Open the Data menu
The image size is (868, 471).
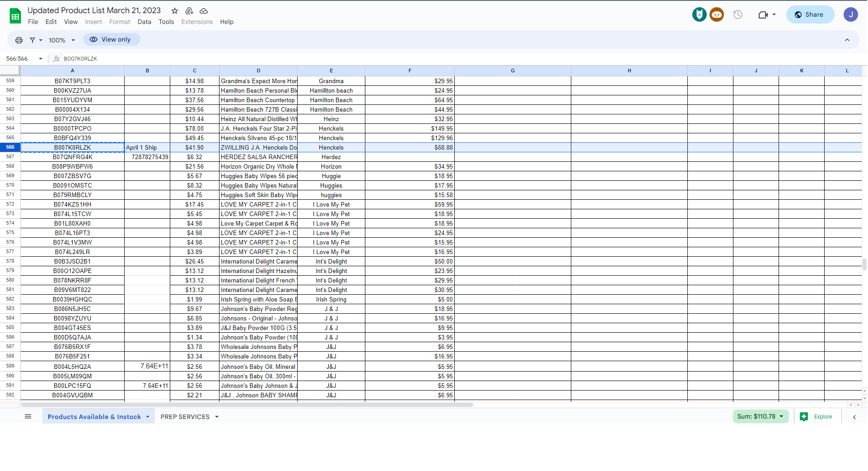click(x=145, y=22)
